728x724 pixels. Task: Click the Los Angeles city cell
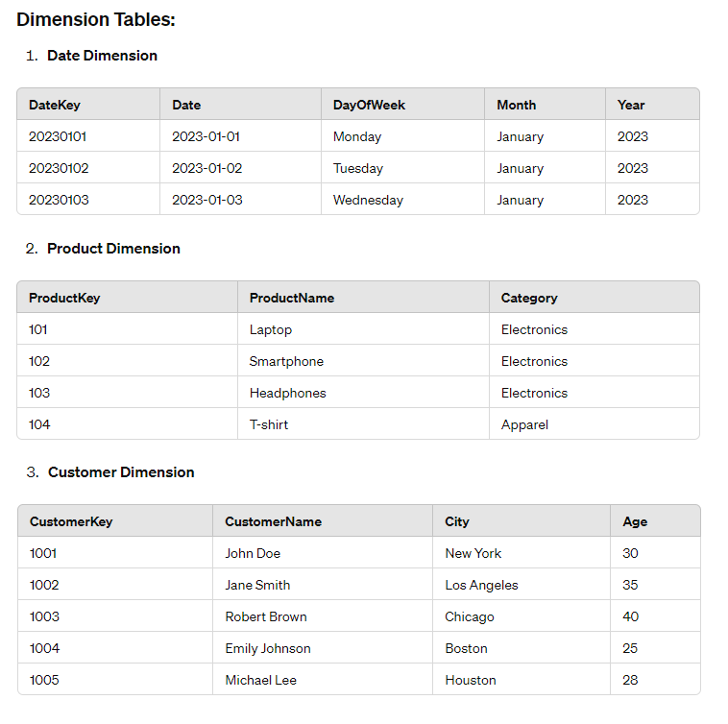[481, 585]
